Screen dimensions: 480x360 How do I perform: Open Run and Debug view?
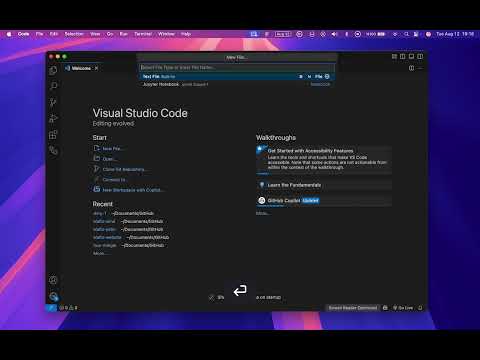coord(53,118)
